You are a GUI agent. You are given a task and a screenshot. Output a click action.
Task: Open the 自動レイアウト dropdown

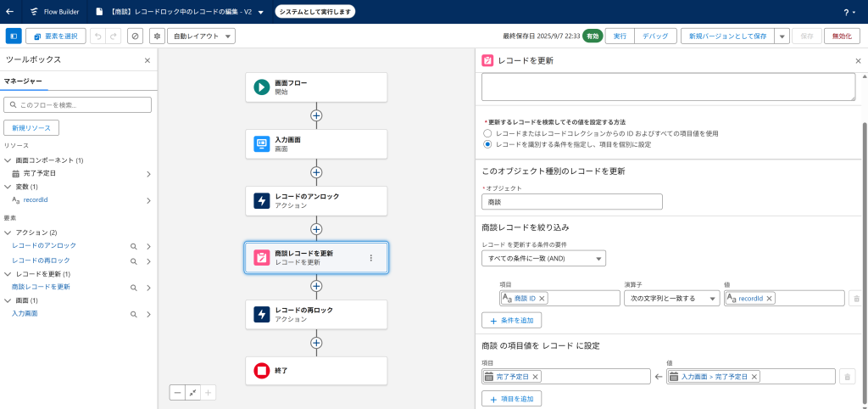[x=202, y=36]
